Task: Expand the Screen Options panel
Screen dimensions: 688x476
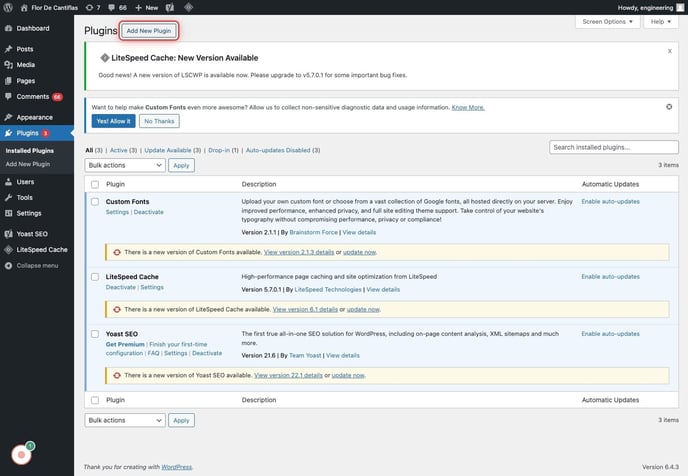Action: (607, 21)
